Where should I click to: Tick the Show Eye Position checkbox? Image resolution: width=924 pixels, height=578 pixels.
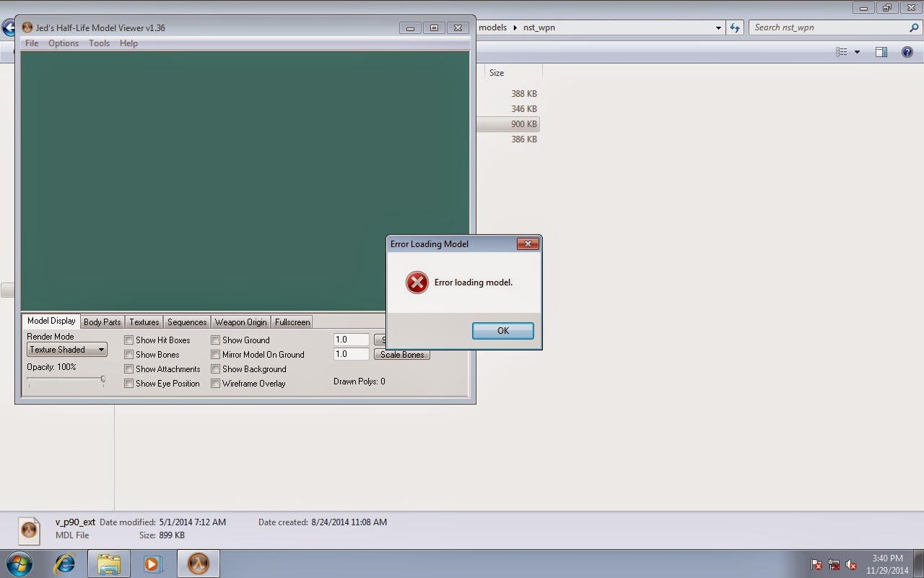pos(129,384)
